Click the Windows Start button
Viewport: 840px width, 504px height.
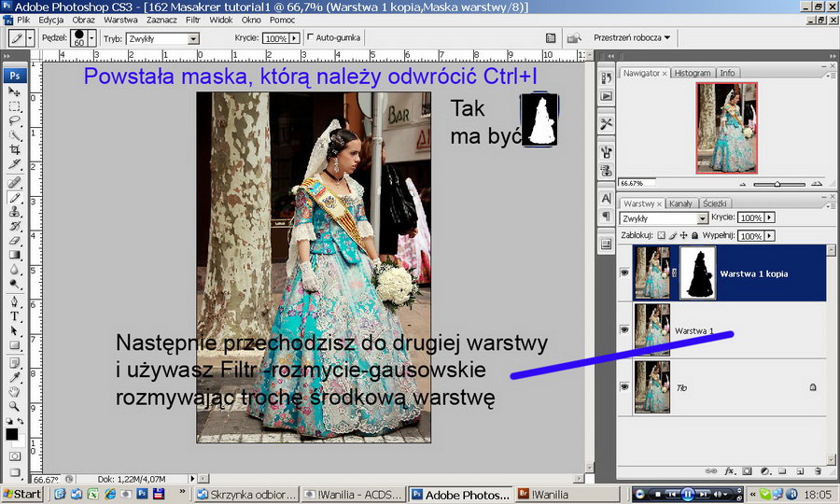coord(21,494)
